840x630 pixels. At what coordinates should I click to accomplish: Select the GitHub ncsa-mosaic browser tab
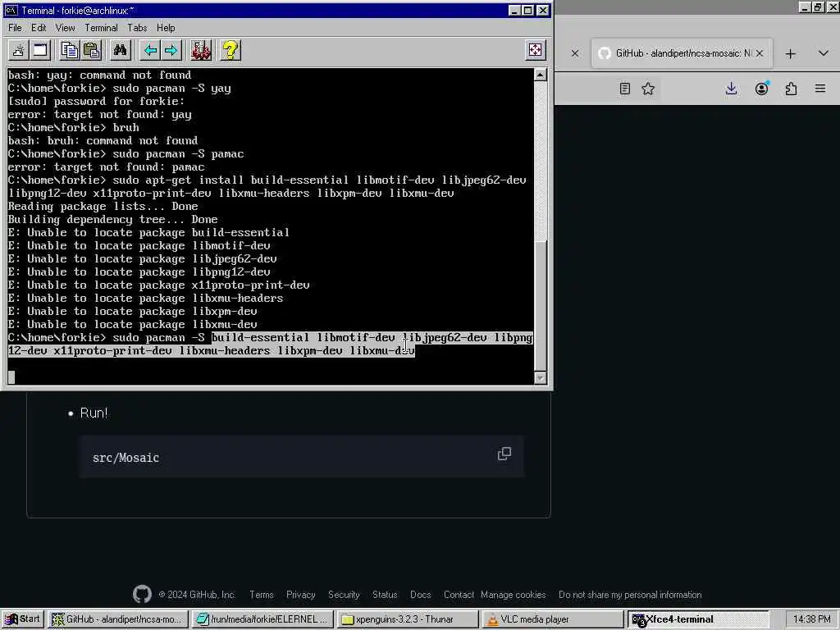682,53
